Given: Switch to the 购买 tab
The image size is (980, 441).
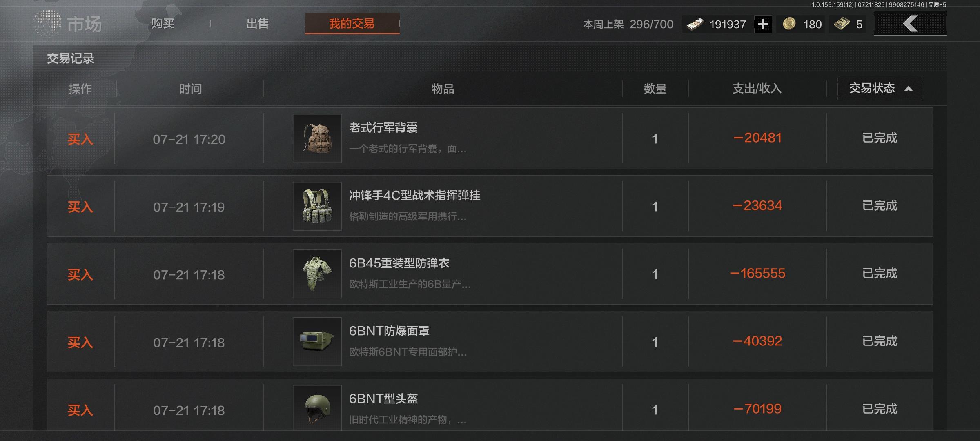Looking at the screenshot, I should pyautogui.click(x=163, y=24).
